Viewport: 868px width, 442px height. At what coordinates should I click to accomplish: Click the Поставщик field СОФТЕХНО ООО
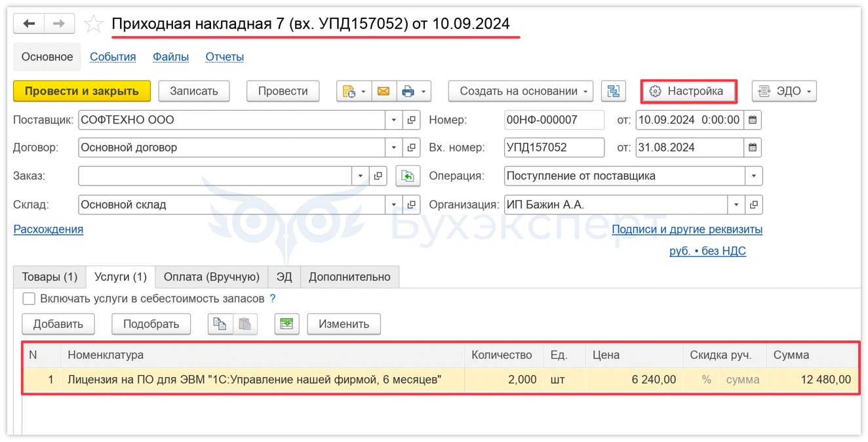[231, 120]
